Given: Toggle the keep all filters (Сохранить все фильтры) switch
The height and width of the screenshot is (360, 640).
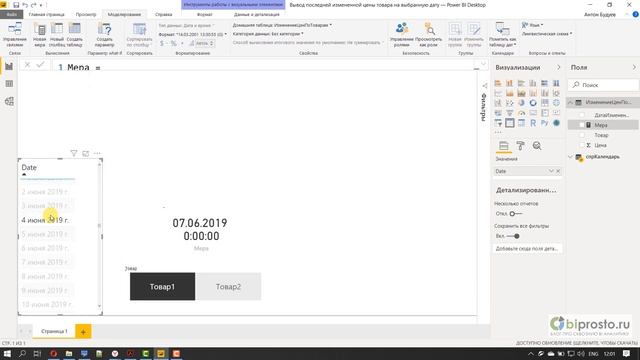Looking at the screenshot, I should (513, 236).
